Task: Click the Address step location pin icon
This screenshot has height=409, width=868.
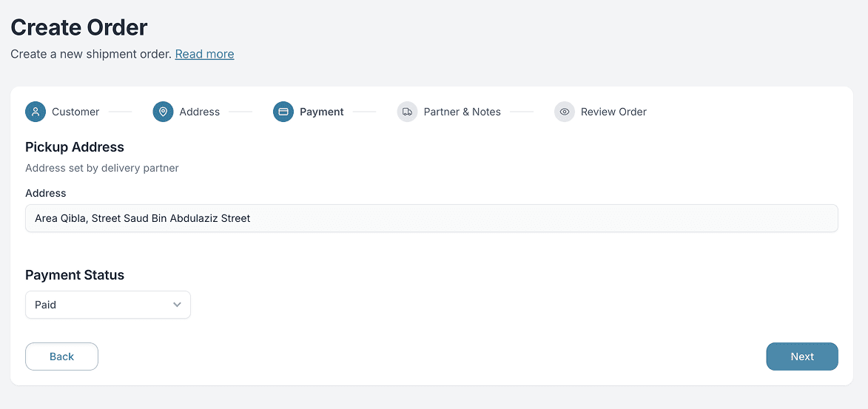Action: (163, 112)
